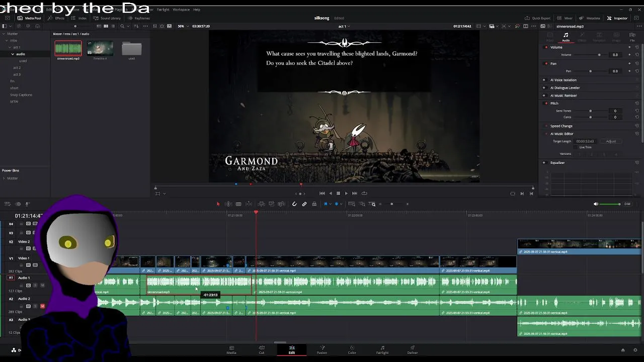The width and height of the screenshot is (644, 362).
Task: Open the act 1 timeline dropdown
Action: pos(344,26)
